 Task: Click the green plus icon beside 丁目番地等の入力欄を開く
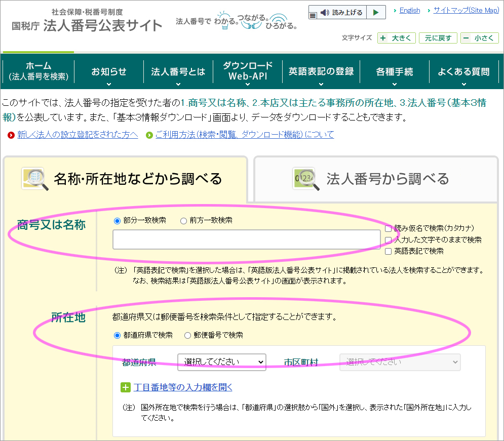[125, 387]
